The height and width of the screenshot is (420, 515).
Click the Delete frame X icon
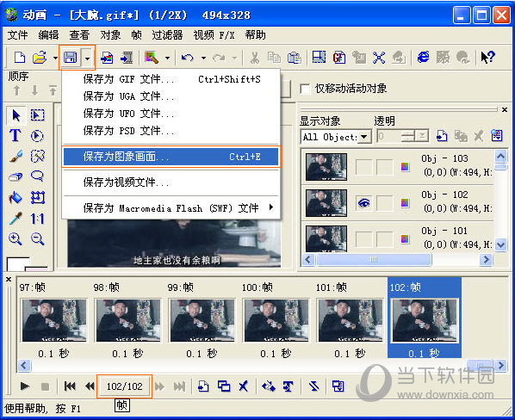[244, 386]
